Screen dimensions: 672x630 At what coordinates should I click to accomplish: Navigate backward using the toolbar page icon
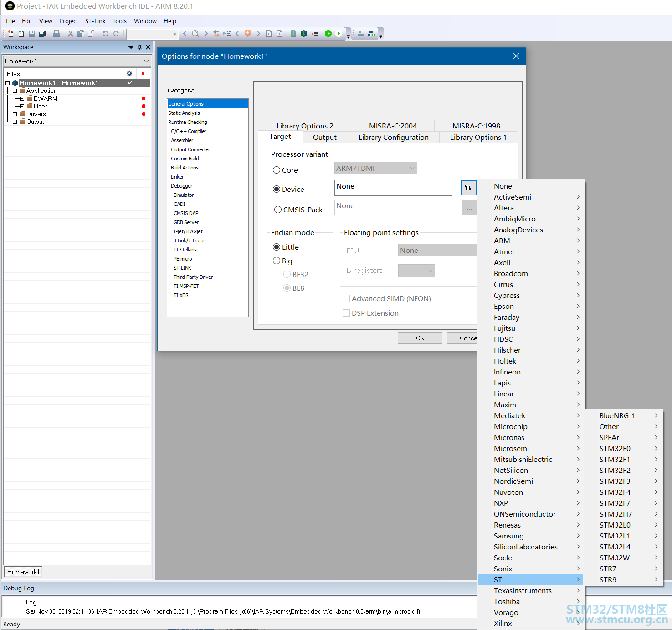pos(269,34)
